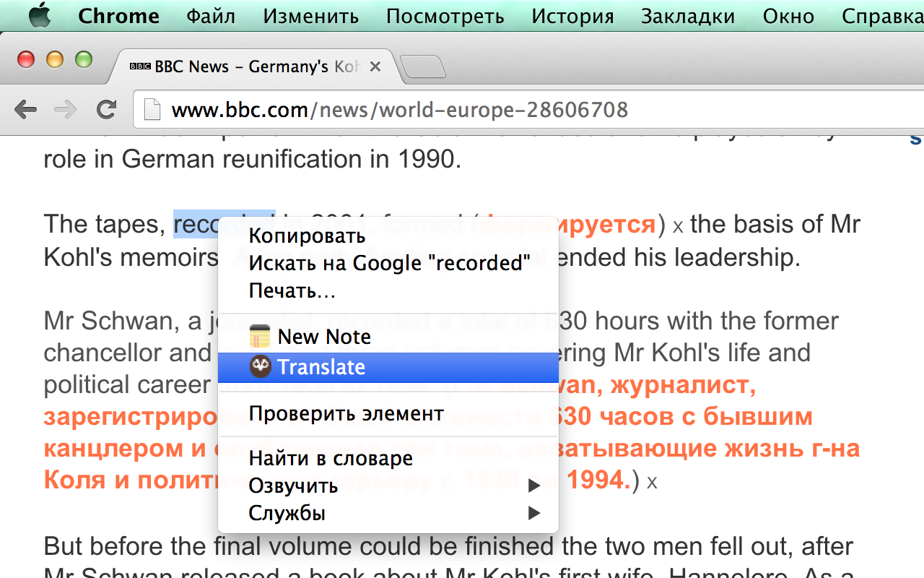
Task: Click the words 'The tapes,' in the article
Action: [x=105, y=224]
